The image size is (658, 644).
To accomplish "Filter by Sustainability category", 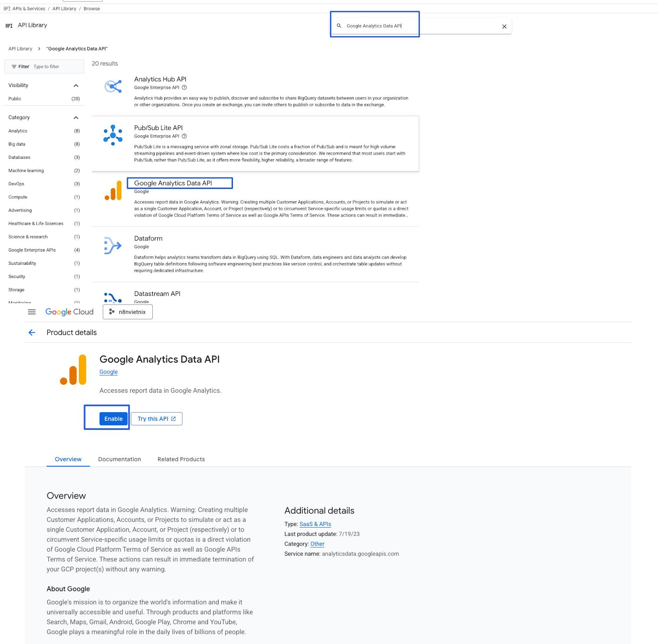I will point(44,263).
